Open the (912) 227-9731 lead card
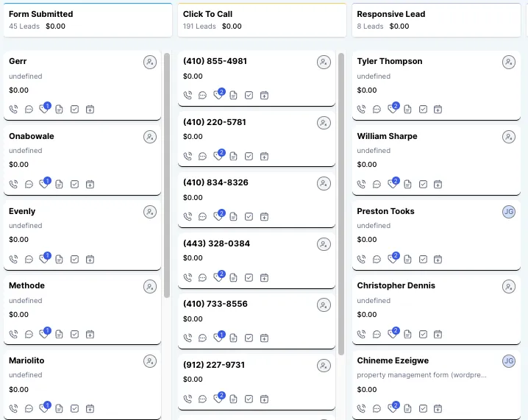 pos(257,382)
